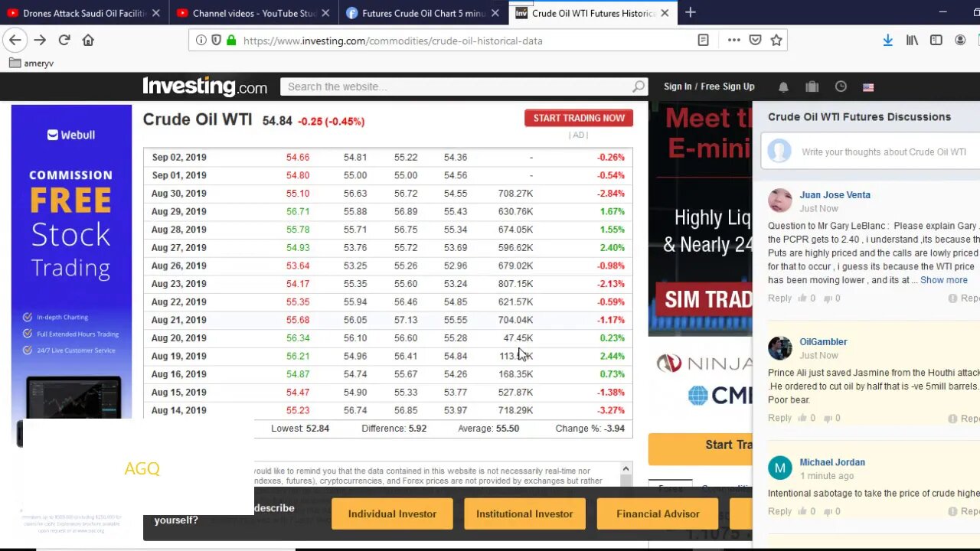Viewport: 980px width, 551px height.
Task: Choose Institutional Investor option
Action: coord(524,514)
